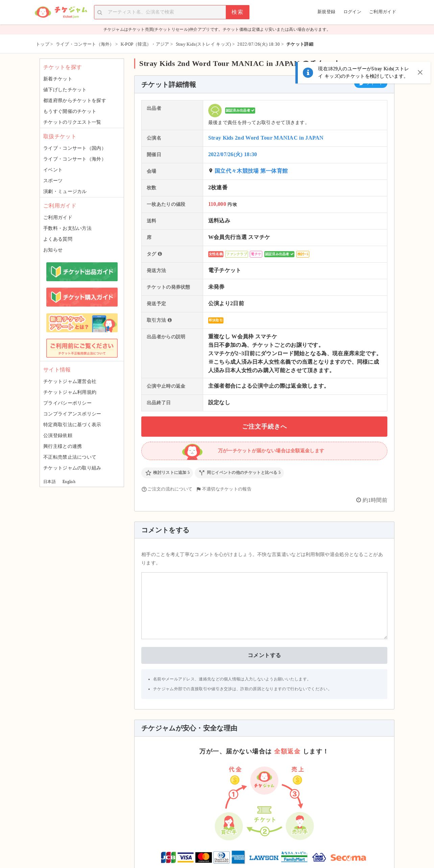Open よくある質問 in sidebar
Image resolution: width=434 pixels, height=868 pixels.
58,239
